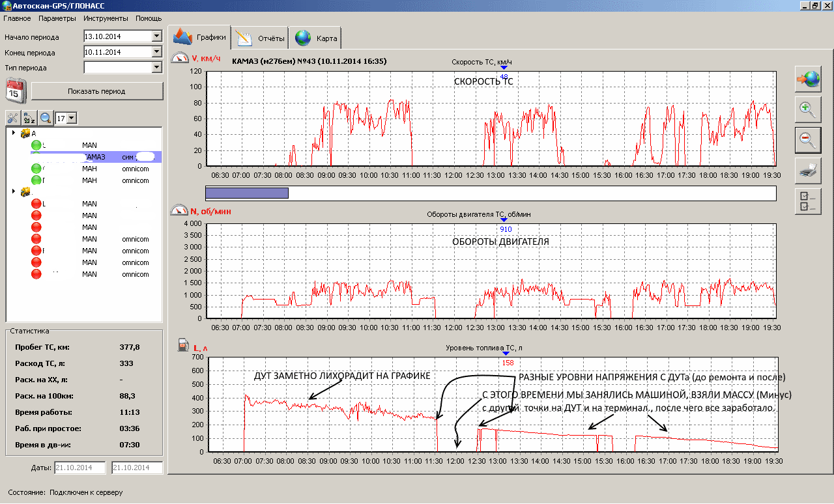Open the start period date dropdown
The width and height of the screenshot is (834, 504).
tap(156, 36)
